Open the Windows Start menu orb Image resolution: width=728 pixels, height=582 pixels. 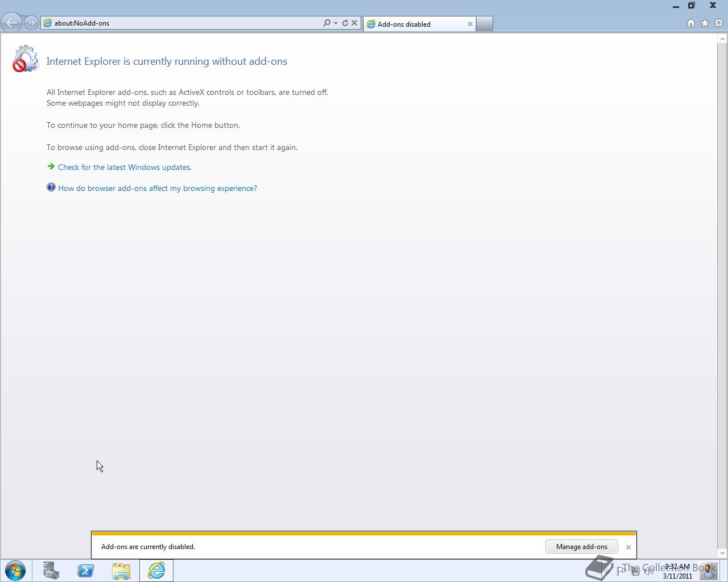pyautogui.click(x=15, y=571)
